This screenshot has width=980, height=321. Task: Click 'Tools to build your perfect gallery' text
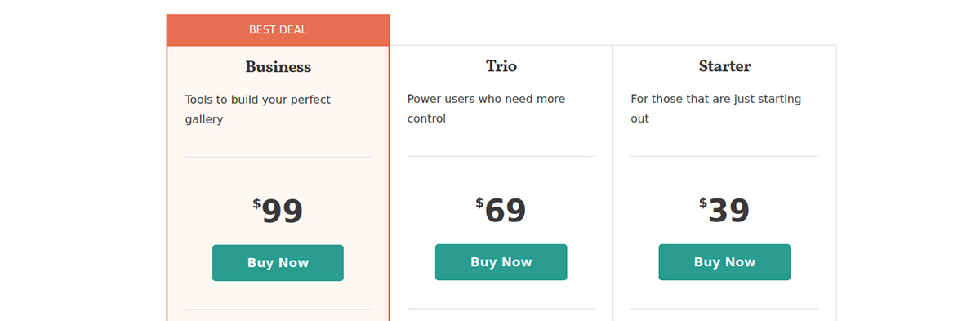[x=258, y=109]
